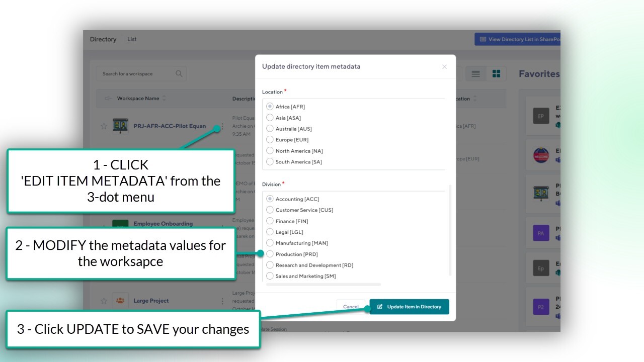Close the Update directory item metadata dialog
The height and width of the screenshot is (362, 644).
pyautogui.click(x=444, y=67)
